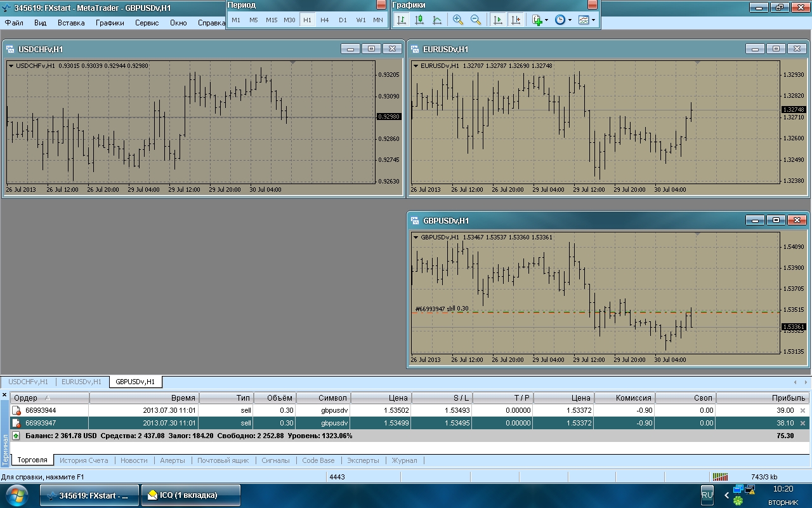
Task: Close the Терминал panel x button
Action: [4, 396]
